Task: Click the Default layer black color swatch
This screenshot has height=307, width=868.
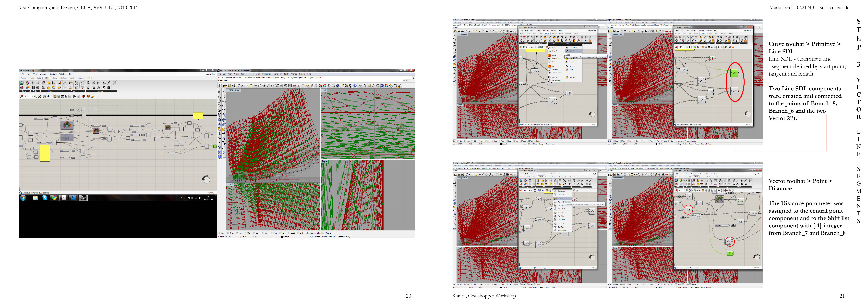Action: [282, 237]
